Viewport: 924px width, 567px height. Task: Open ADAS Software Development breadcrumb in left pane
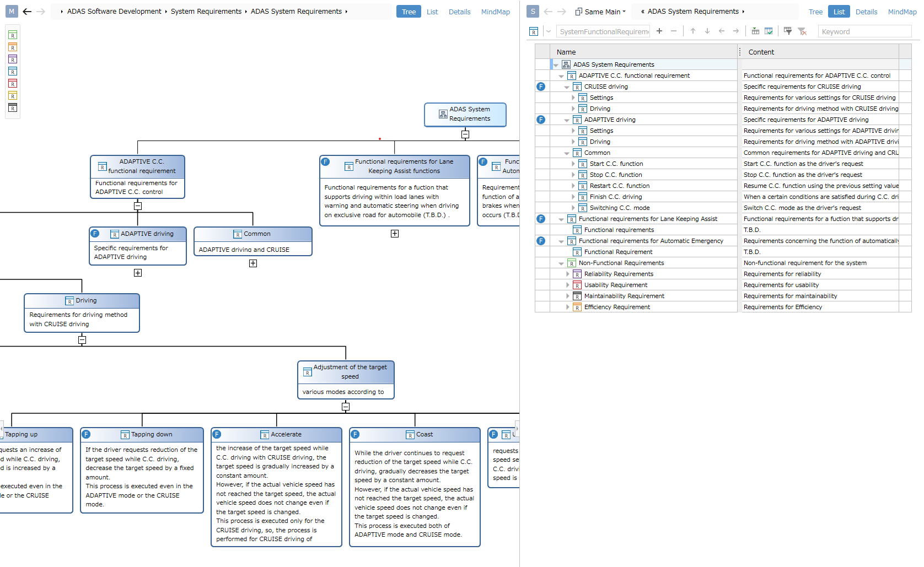coord(114,11)
